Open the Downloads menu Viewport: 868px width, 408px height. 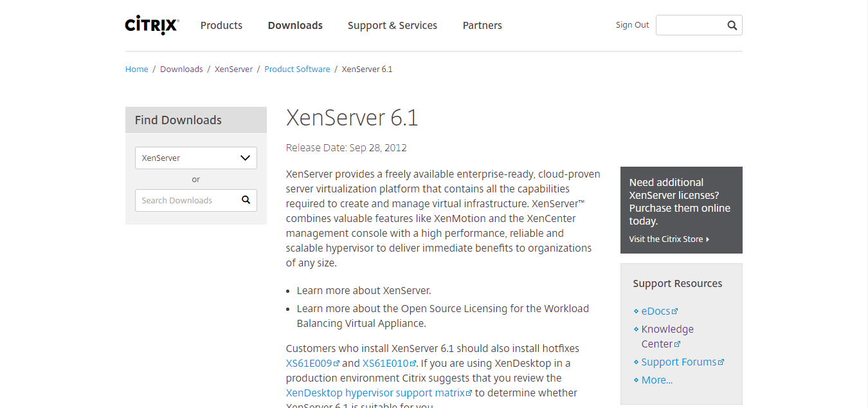[x=295, y=26]
